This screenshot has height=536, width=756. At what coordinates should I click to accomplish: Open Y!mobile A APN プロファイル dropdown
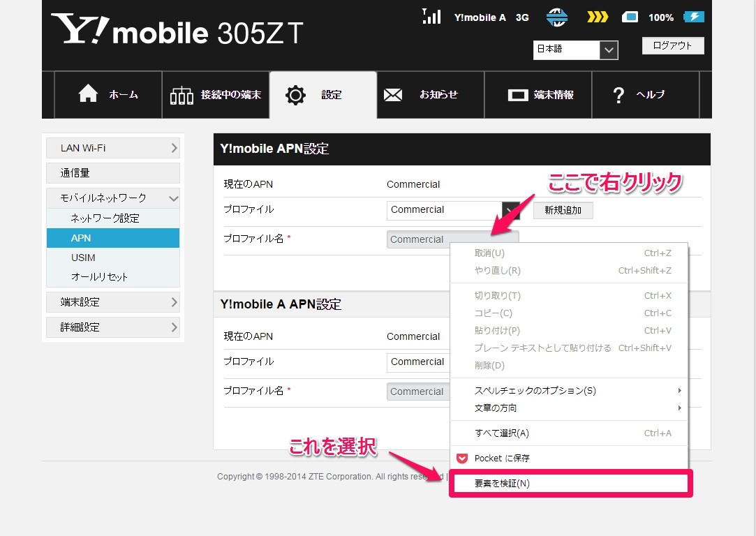point(419,362)
